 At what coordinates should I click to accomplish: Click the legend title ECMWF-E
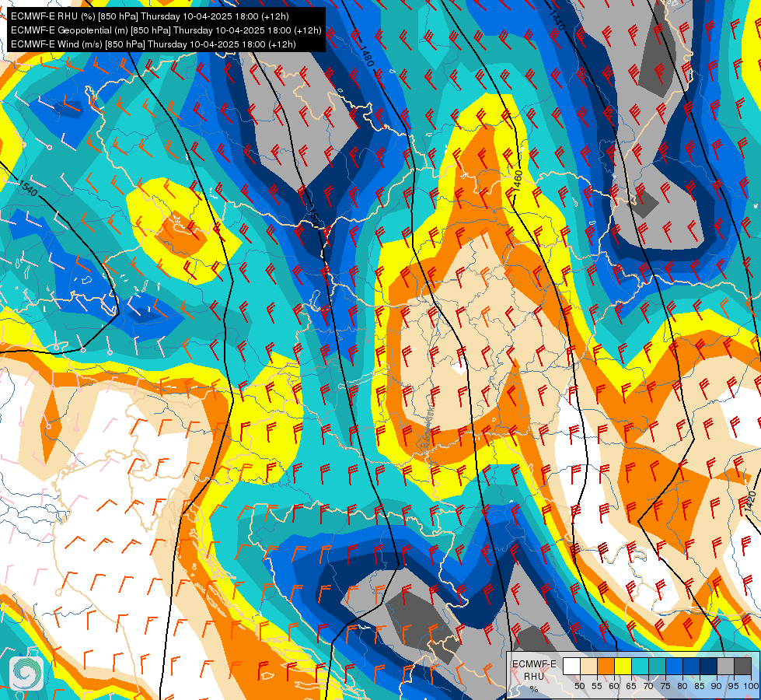534,664
